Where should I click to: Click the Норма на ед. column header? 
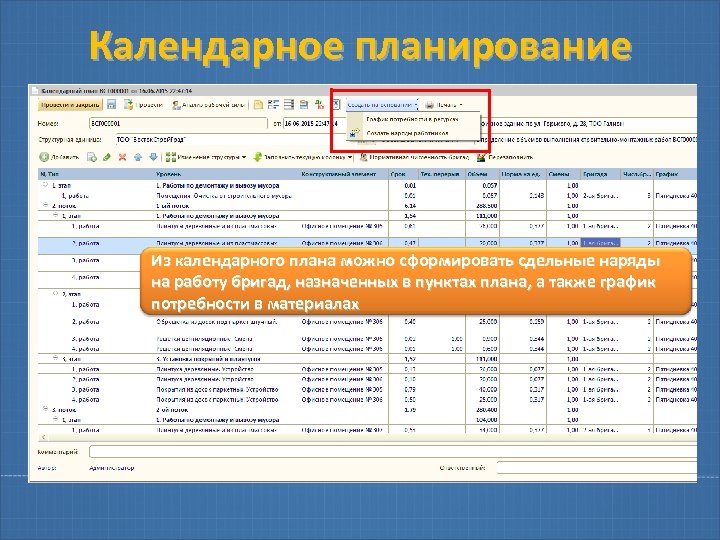(523, 174)
